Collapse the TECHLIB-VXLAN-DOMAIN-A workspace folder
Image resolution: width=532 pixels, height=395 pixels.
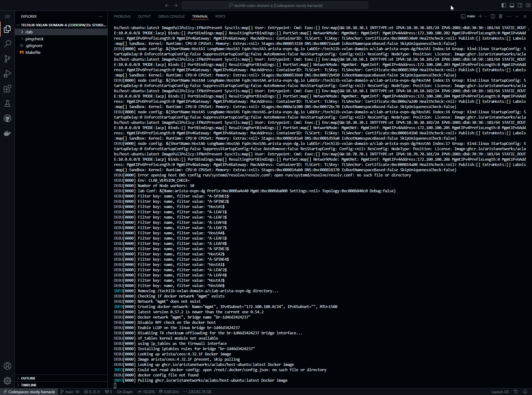[x=61, y=25]
